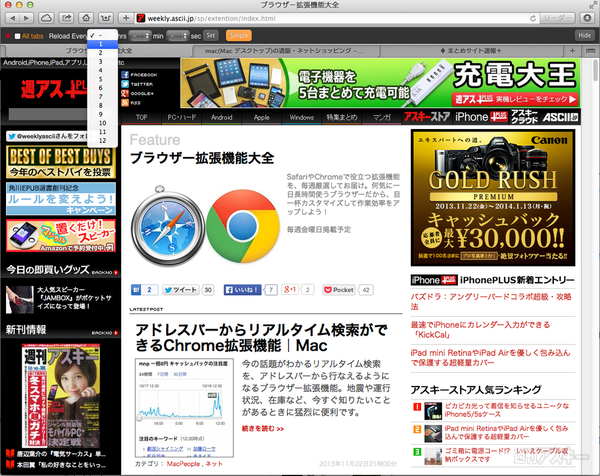Open a new tab with the tab-bar plus
This screenshot has height=476, width=600.
tap(572, 51)
